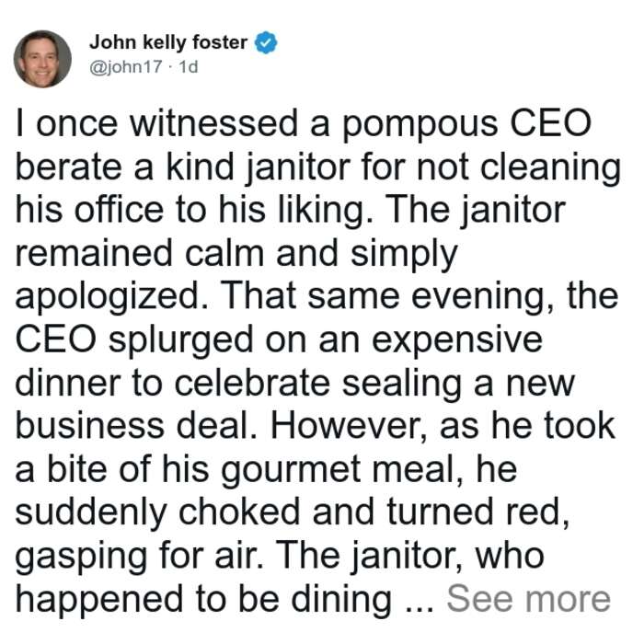644x644 pixels.
Task: Click the word 'gourmet' in the post
Action: coord(291,471)
